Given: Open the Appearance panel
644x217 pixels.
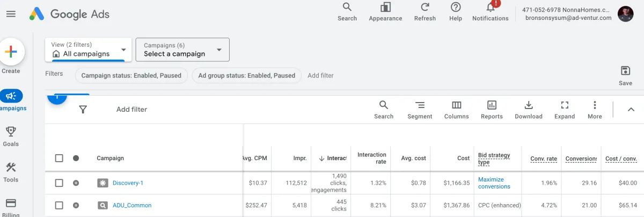Looking at the screenshot, I should coord(385,12).
